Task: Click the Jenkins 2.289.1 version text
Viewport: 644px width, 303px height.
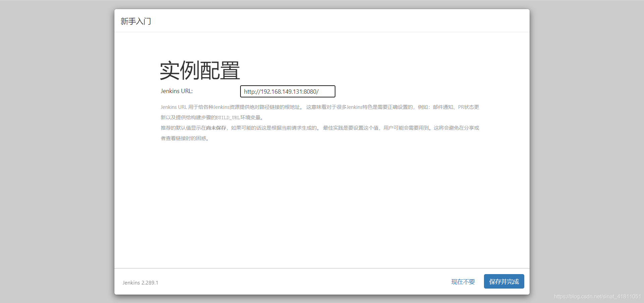Action: [140, 283]
